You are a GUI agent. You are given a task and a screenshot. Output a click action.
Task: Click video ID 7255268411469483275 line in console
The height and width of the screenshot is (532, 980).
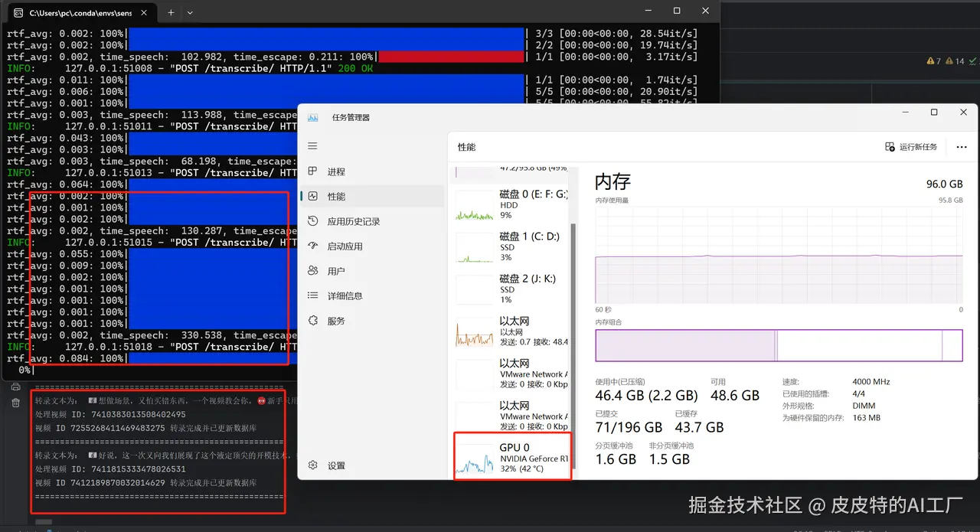tap(145, 428)
